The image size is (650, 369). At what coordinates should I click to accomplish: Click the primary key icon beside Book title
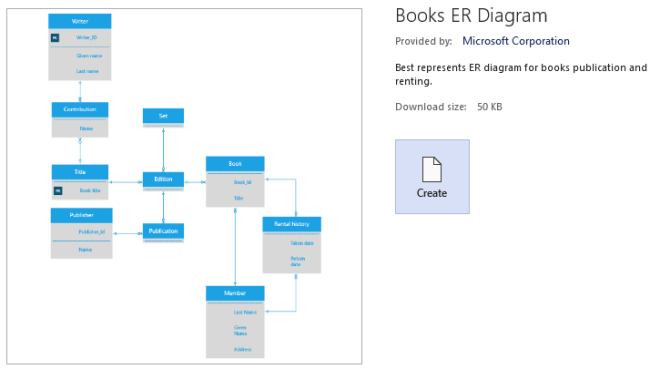click(x=58, y=191)
